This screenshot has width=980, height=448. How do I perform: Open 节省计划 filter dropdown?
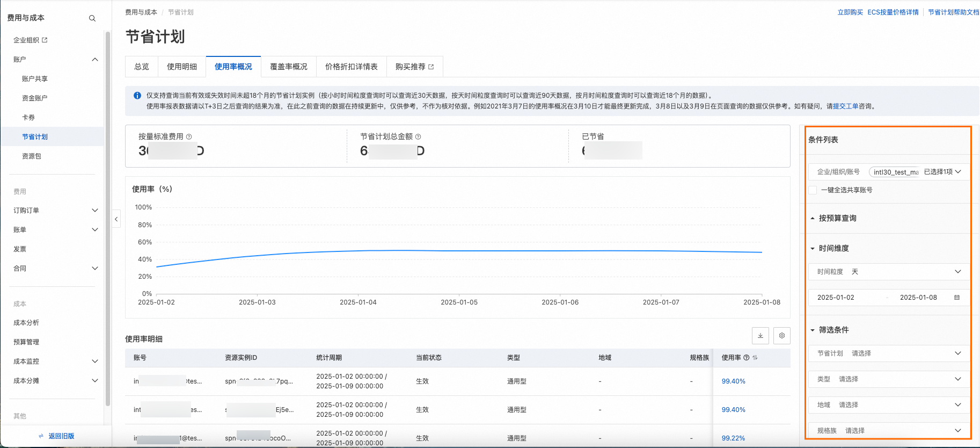889,353
